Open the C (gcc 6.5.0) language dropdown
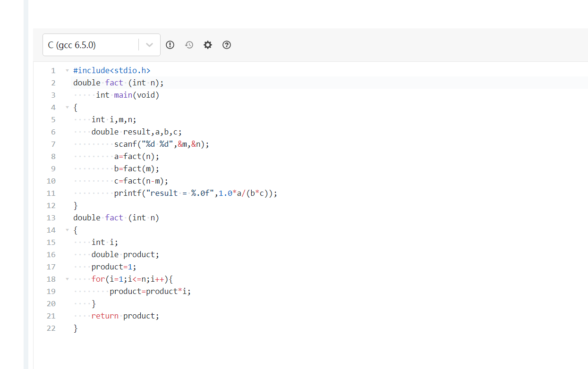Viewport: 588px width, 369px height. click(92, 45)
